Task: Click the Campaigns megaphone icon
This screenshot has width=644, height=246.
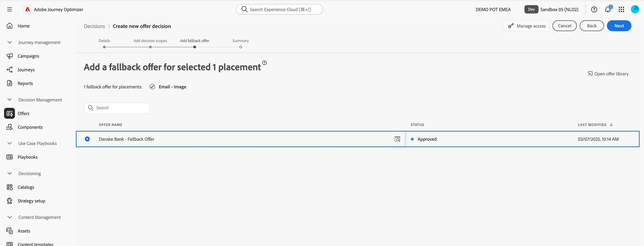Action: 10,56
